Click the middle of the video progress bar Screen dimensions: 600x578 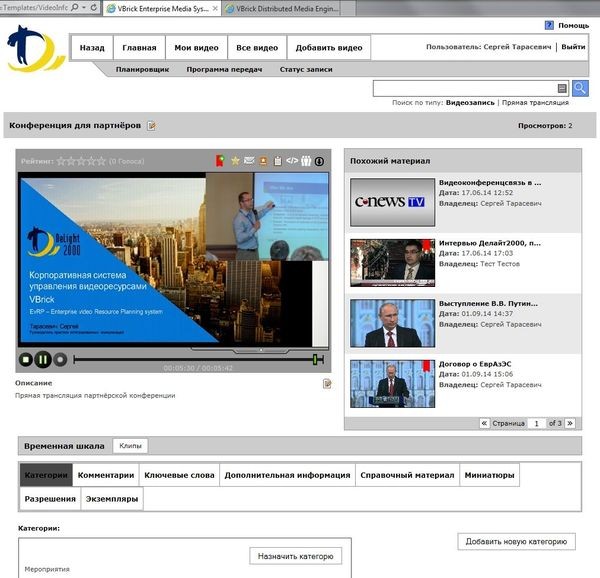[199, 359]
